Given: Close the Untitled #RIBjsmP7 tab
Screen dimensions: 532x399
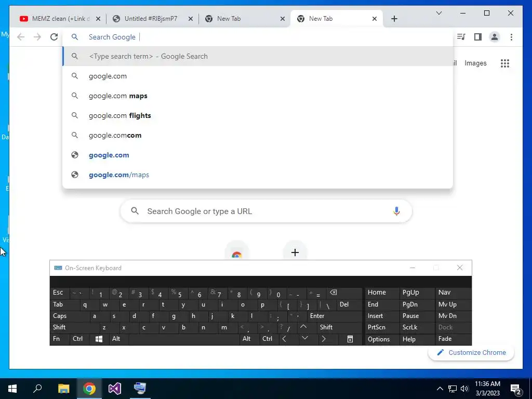Looking at the screenshot, I should 191,19.
